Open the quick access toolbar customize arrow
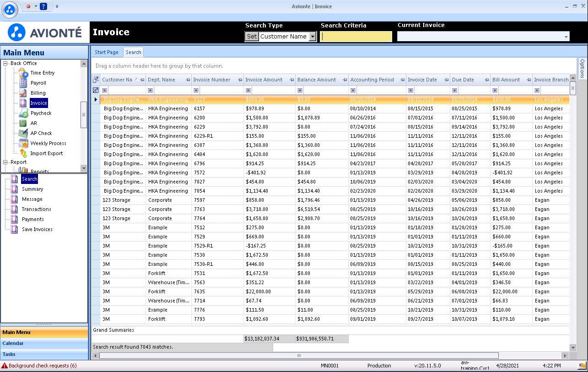The width and height of the screenshot is (588, 372). (57, 6)
